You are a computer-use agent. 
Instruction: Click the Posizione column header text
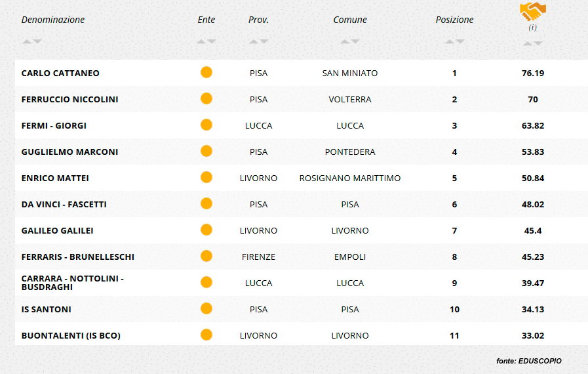click(x=454, y=20)
